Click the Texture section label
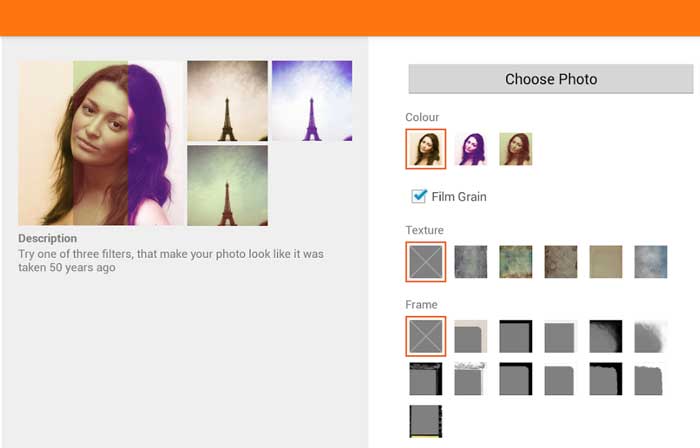This screenshot has height=448, width=700. point(424,230)
